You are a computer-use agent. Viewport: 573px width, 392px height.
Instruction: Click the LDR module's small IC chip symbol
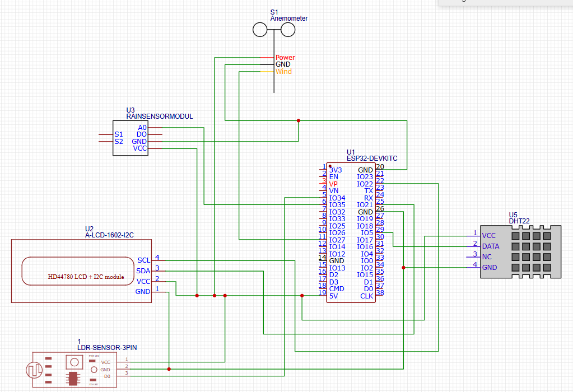pyautogui.click(x=73, y=378)
